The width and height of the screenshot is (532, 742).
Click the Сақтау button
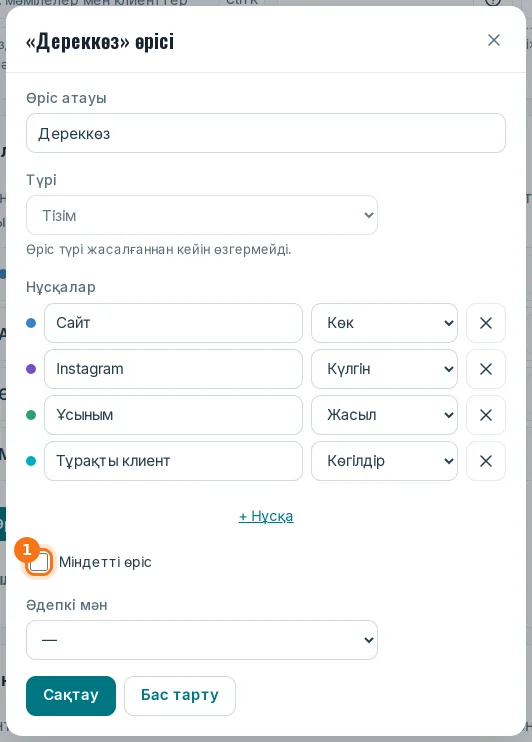pyautogui.click(x=71, y=696)
